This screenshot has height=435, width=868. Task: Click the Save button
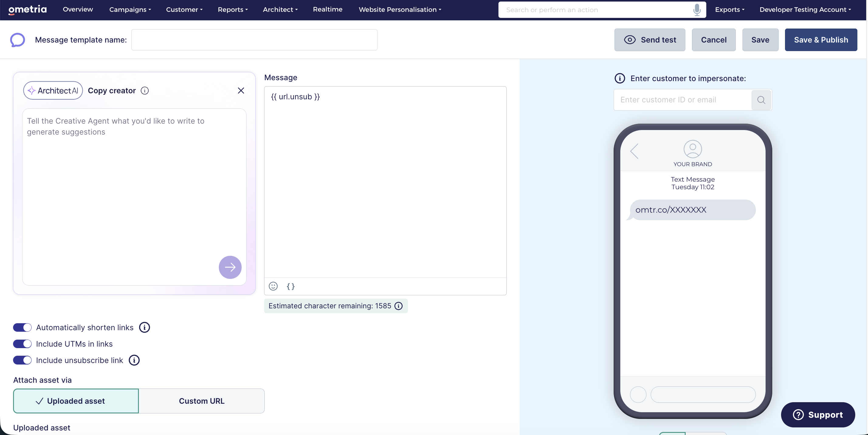point(760,40)
